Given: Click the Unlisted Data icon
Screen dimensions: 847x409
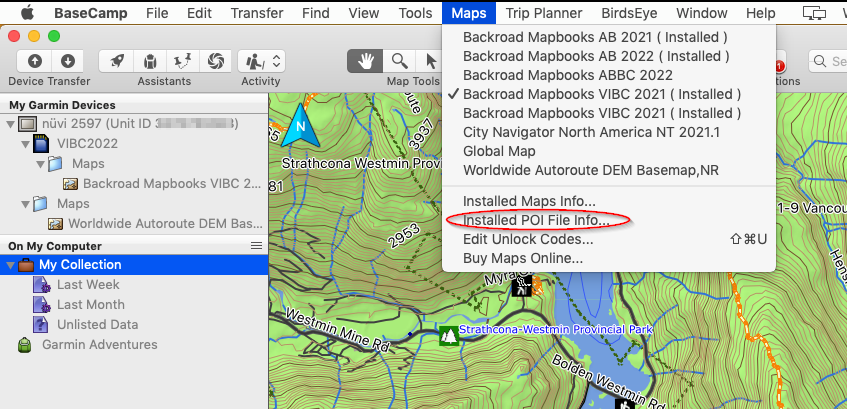Looking at the screenshot, I should (x=41, y=325).
